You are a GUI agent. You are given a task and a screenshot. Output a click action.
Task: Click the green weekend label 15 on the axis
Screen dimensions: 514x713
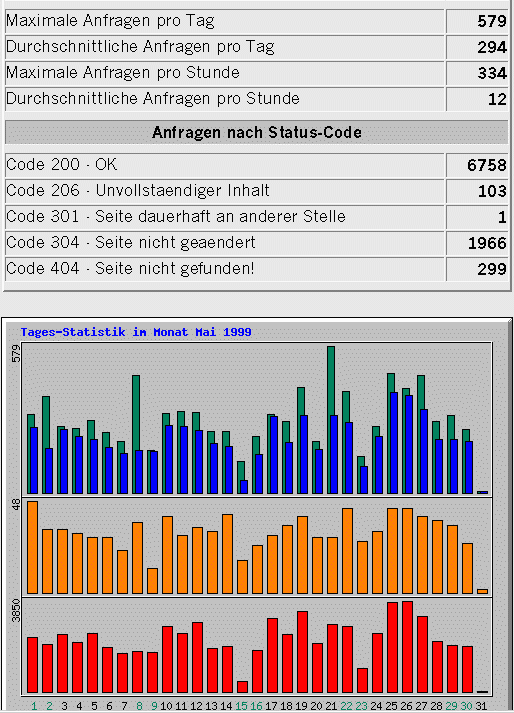(x=242, y=706)
